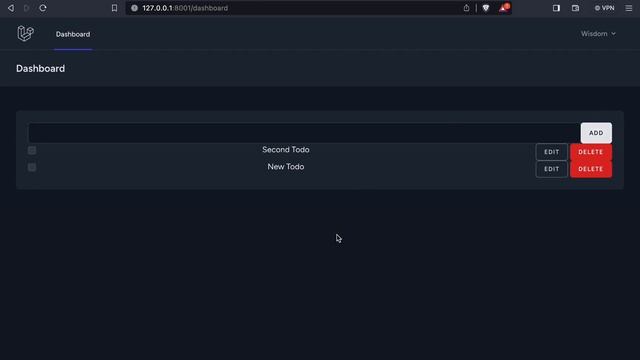Open Brave Rewards triangle icon

[504, 8]
